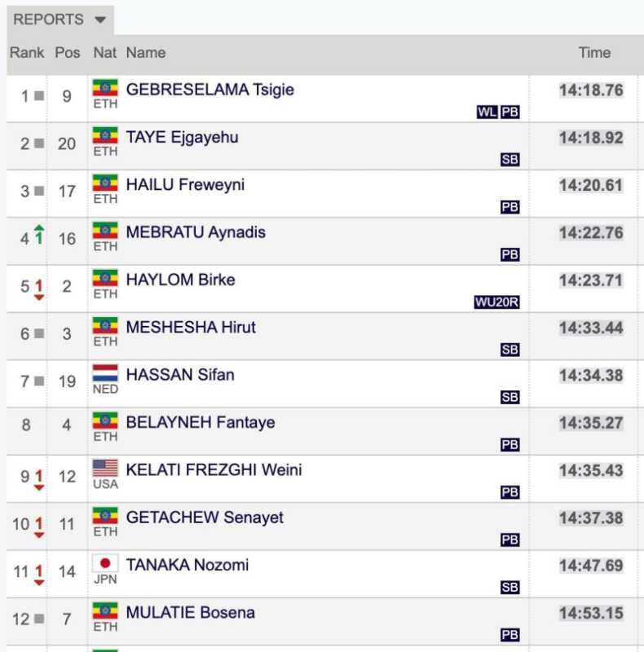Click the Pos column header
The height and width of the screenshot is (652, 644).
(x=68, y=53)
